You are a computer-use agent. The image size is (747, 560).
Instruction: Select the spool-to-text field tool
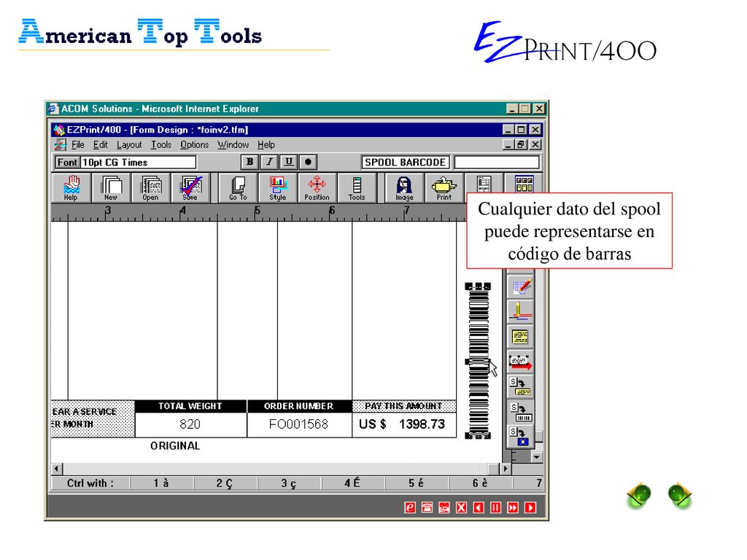tap(520, 386)
